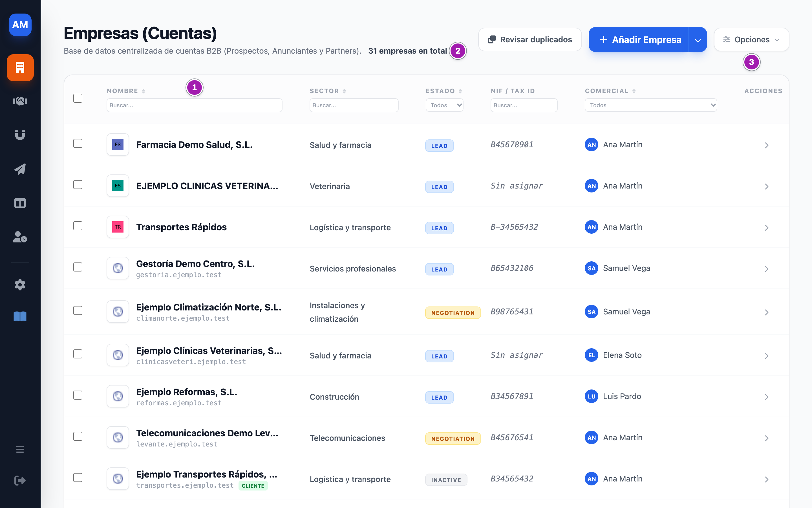Open the COMERCIAL Todos filter dropdown
Screen dimensions: 812x508
tap(651, 105)
